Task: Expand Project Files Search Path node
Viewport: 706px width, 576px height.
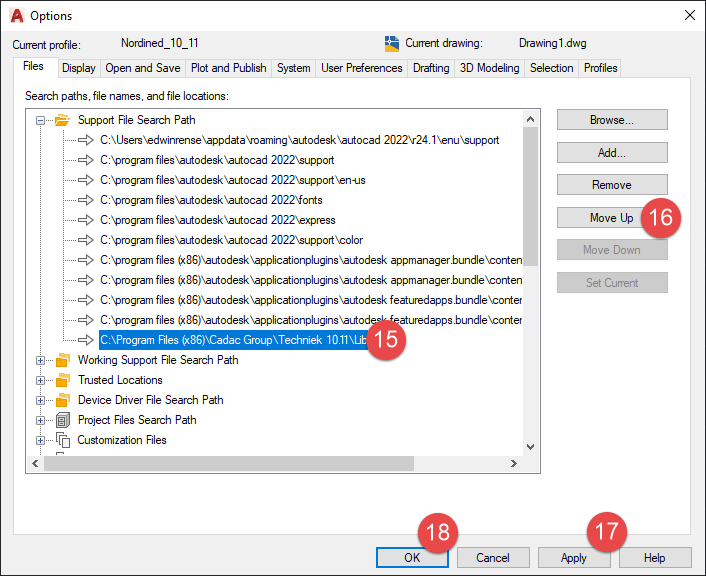Action: click(x=40, y=420)
